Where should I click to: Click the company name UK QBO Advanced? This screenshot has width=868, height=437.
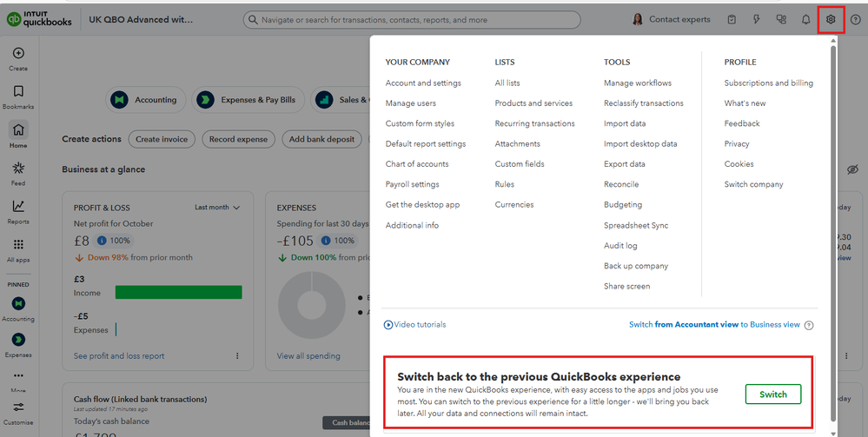141,19
